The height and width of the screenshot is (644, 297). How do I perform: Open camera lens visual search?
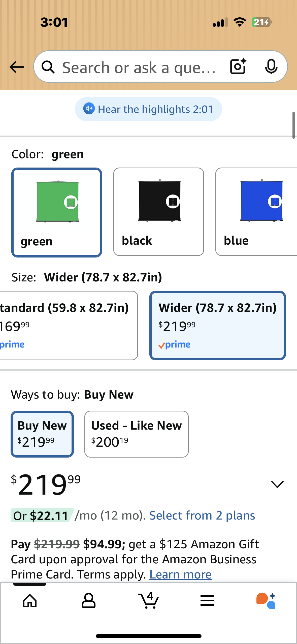[238, 67]
